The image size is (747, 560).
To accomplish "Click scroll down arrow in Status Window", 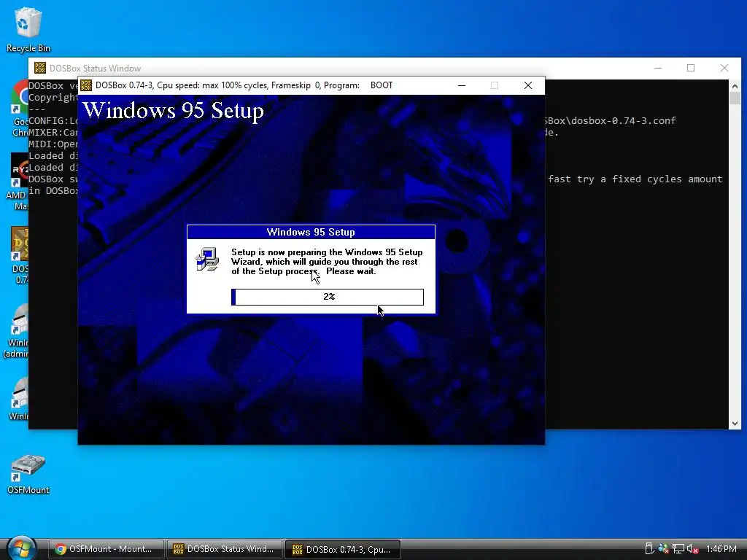I will pos(735,424).
